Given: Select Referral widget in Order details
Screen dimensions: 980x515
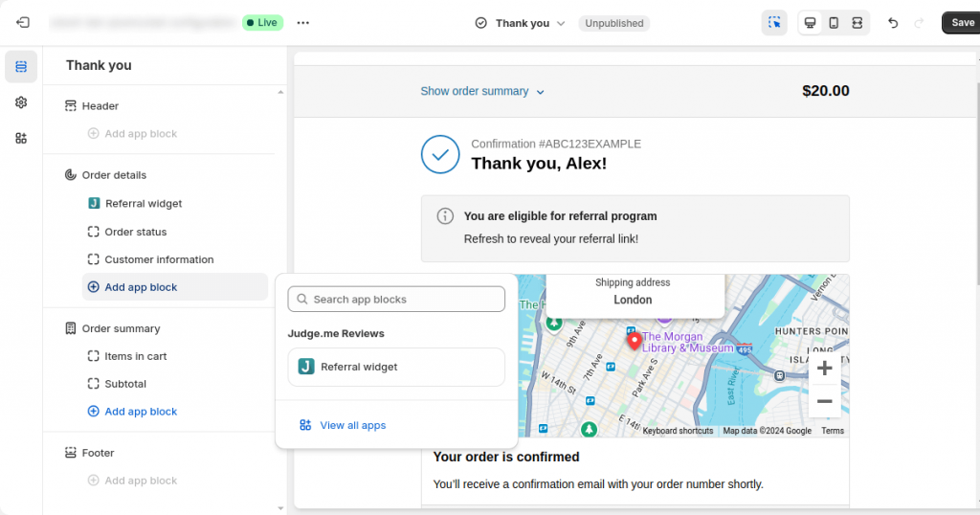Looking at the screenshot, I should tap(144, 203).
